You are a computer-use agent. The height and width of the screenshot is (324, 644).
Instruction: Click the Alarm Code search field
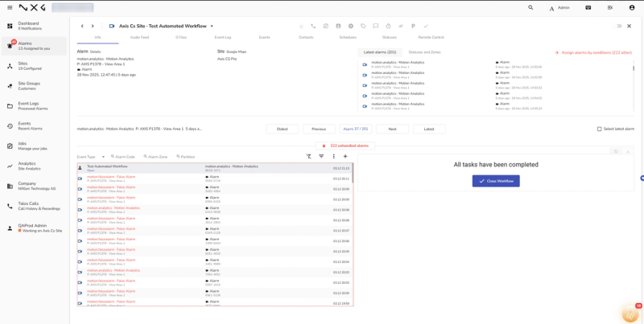[123, 157]
